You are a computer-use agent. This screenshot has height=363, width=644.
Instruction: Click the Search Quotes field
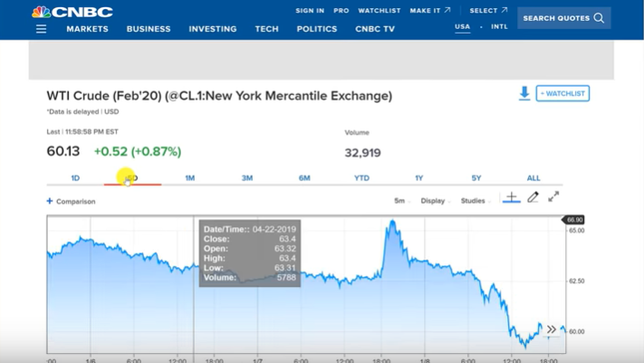tap(563, 18)
